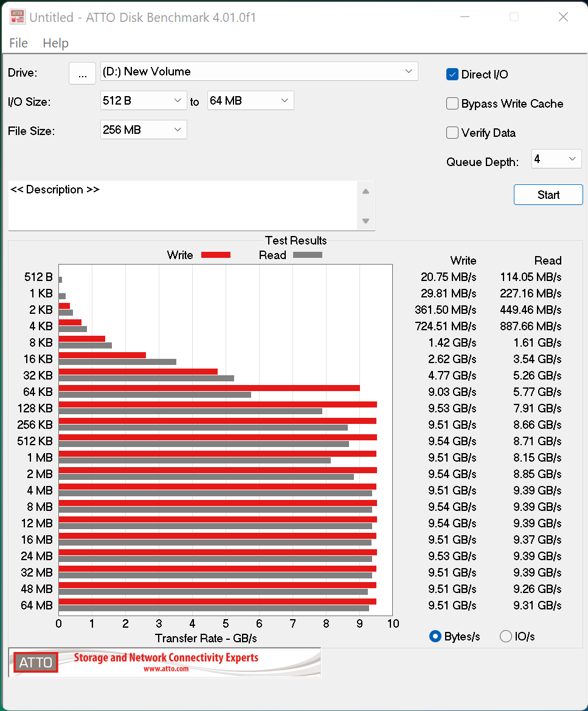The height and width of the screenshot is (711, 588).
Task: Click the 64 KB read value 5.77 GB/s
Action: [x=537, y=392]
